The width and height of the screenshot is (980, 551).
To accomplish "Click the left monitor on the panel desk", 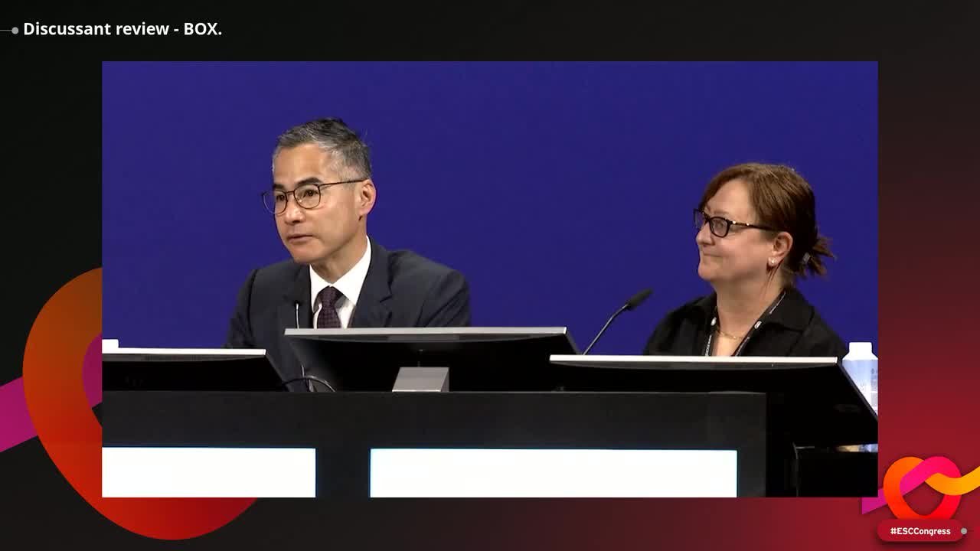I will pos(190,369).
